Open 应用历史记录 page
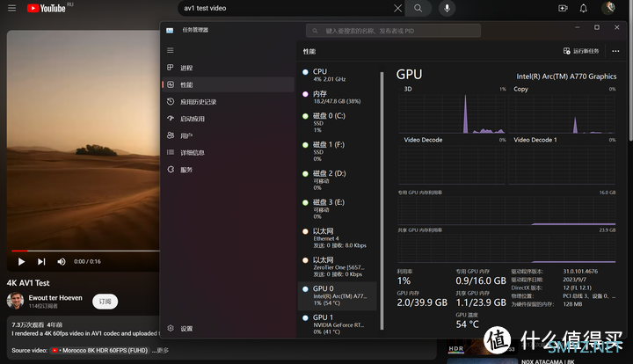Image resolution: width=633 pixels, height=364 pixels. click(228, 102)
